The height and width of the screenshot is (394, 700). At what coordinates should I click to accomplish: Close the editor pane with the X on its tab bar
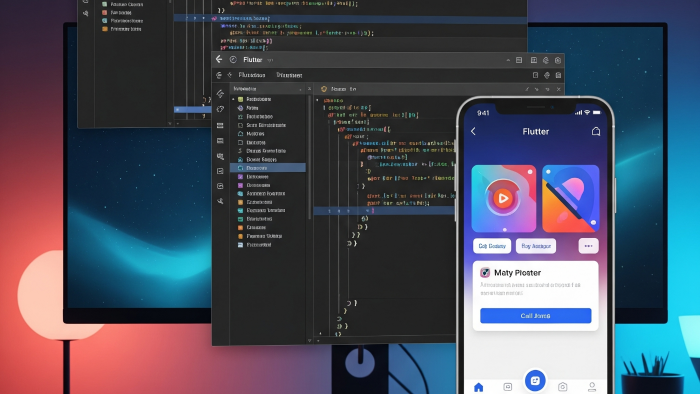(558, 89)
